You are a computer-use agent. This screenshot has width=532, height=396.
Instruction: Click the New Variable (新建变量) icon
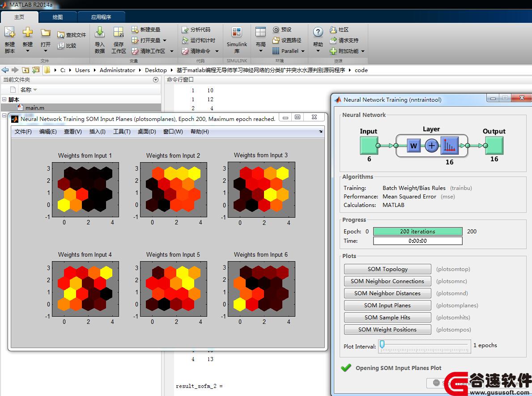point(135,30)
